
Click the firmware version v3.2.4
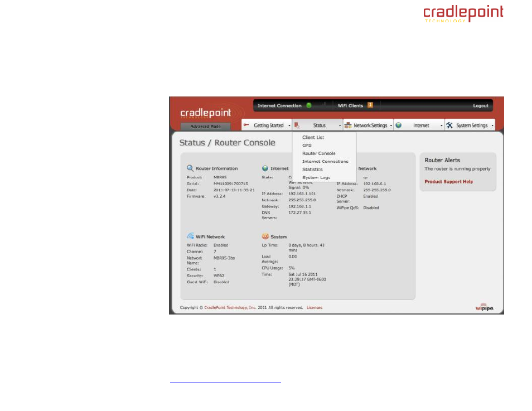coord(220,196)
